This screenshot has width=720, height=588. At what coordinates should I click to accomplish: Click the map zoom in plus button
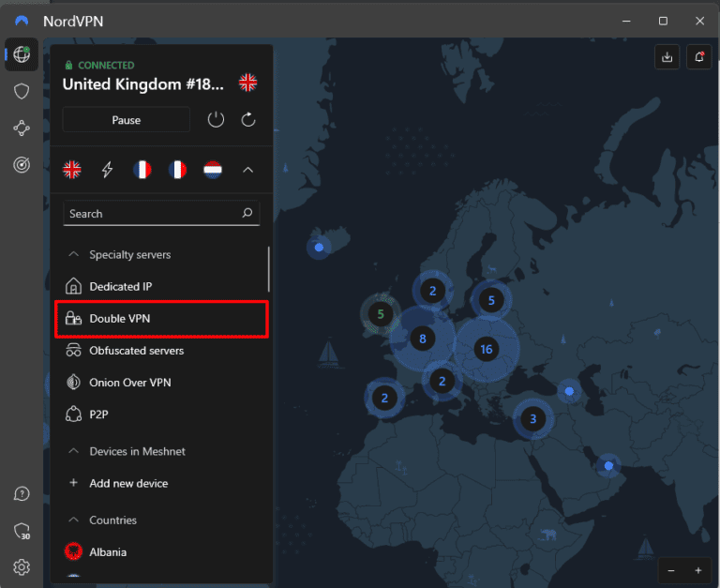(x=697, y=570)
